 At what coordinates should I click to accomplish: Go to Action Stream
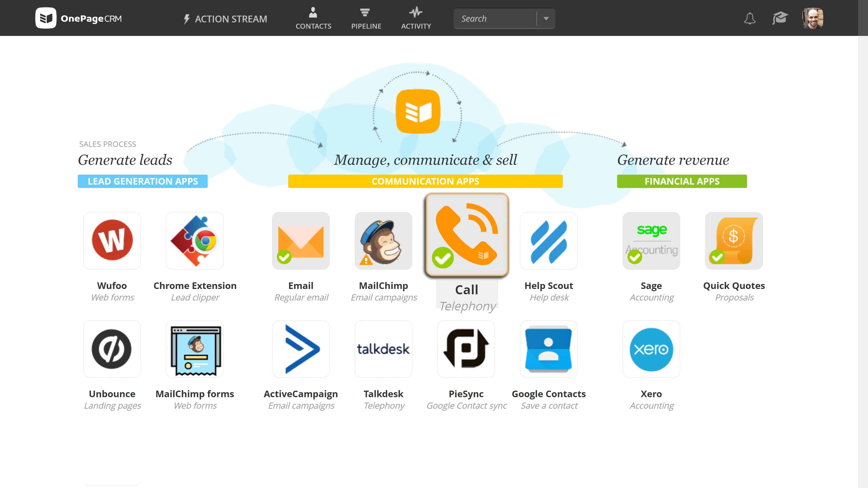tap(225, 19)
